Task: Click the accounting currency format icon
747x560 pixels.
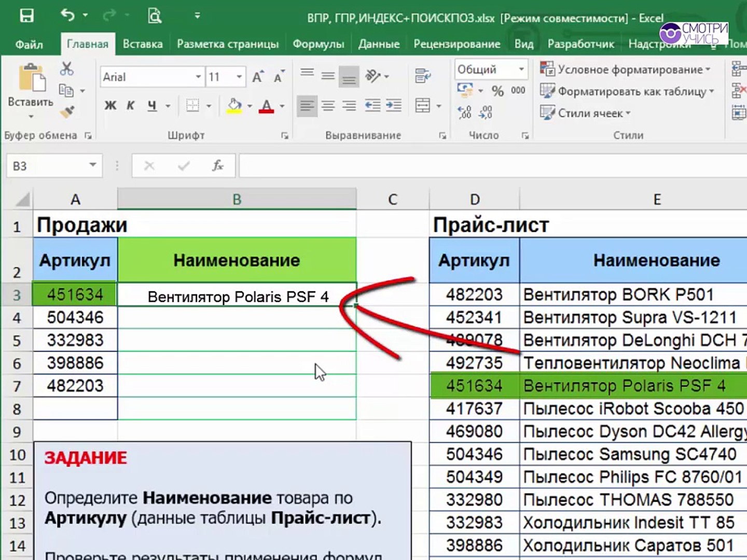Action: point(464,90)
